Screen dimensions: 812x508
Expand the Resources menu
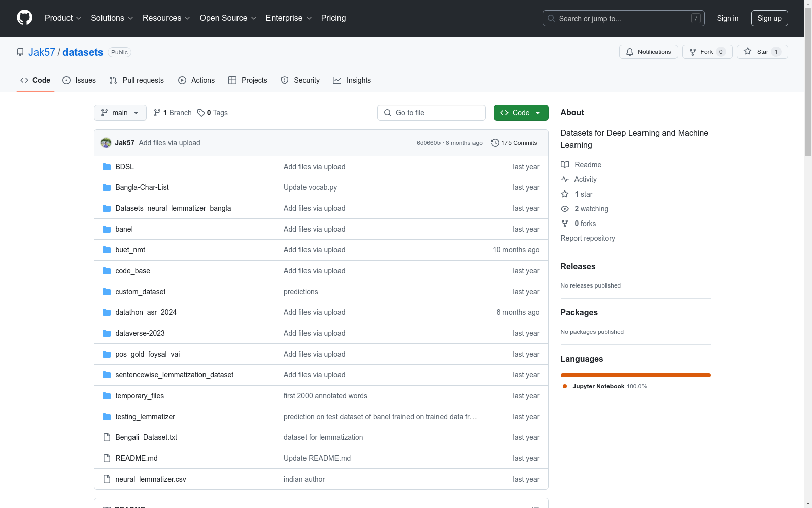(x=166, y=18)
